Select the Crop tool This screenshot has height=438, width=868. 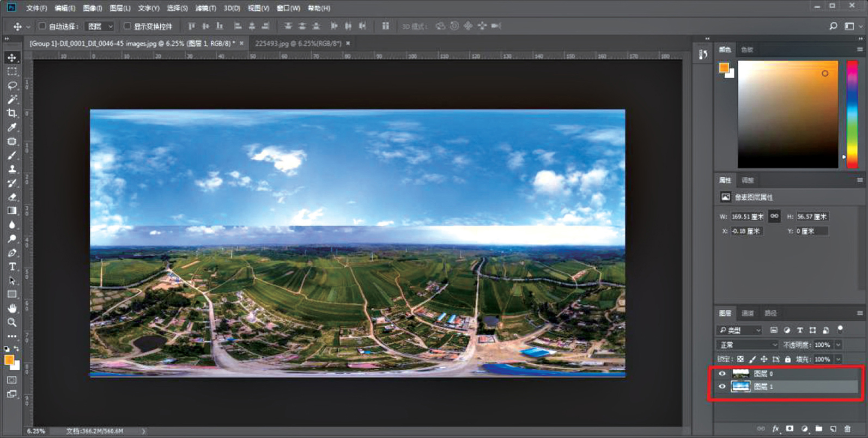point(12,113)
